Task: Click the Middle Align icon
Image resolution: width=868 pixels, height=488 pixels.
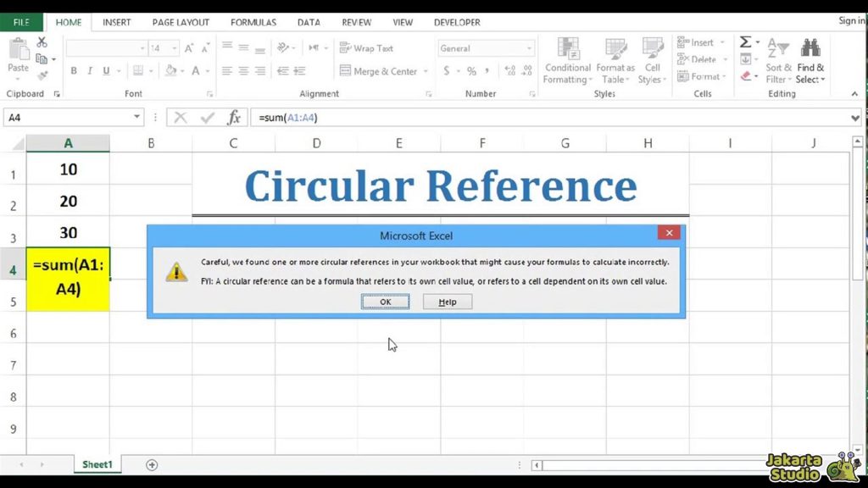Action: pyautogui.click(x=243, y=47)
